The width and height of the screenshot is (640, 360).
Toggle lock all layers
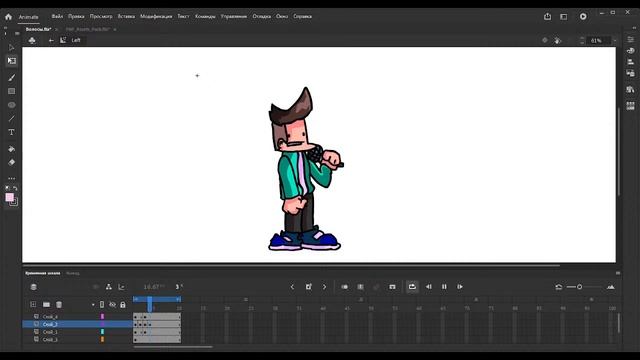[x=123, y=304]
